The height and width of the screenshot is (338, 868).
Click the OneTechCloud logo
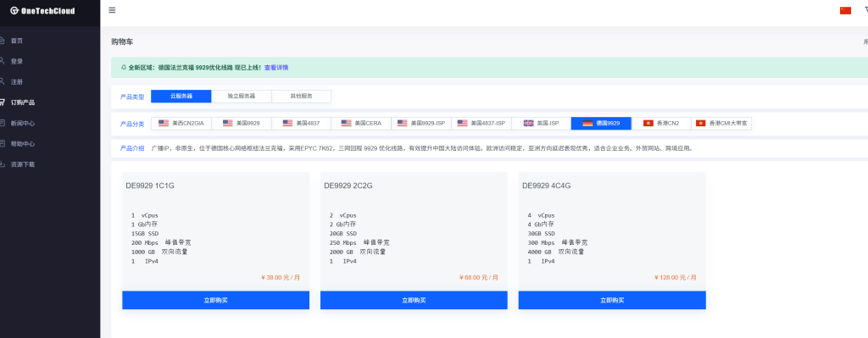[42, 10]
